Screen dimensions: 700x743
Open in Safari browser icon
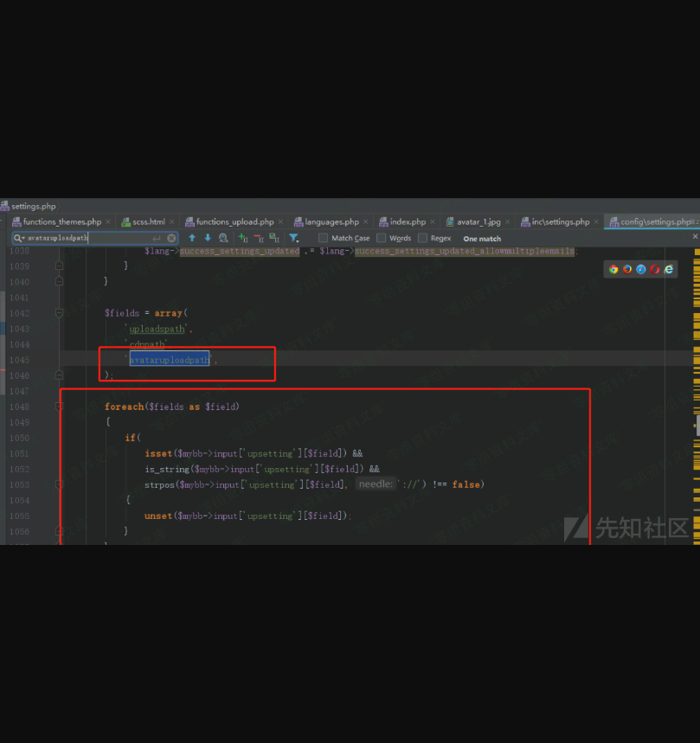click(641, 269)
